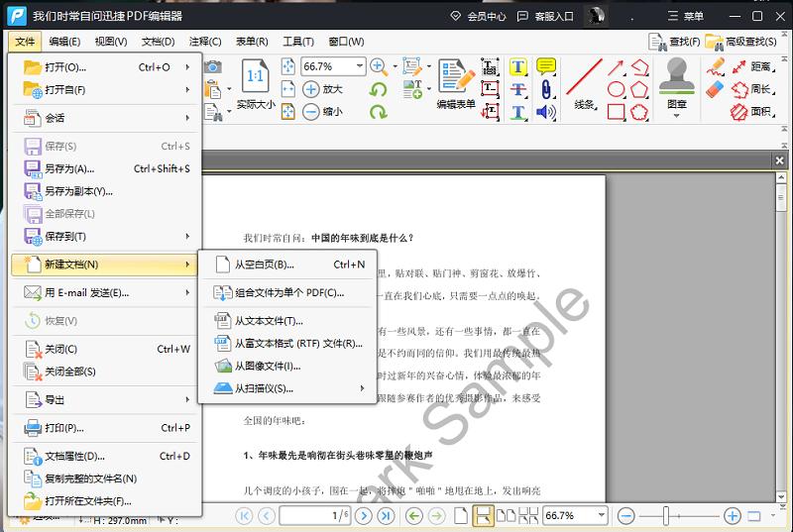This screenshot has height=532, width=793.
Task: Rotate page counterclockwise with green arrow
Action: click(378, 90)
